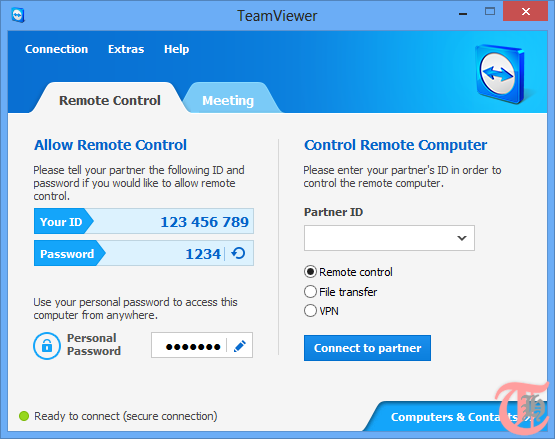Click the green ready status indicator dot
The image size is (555, 439).
click(x=24, y=416)
